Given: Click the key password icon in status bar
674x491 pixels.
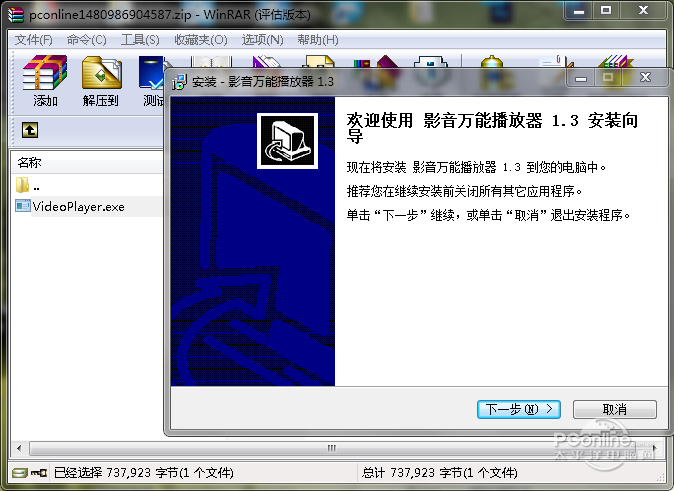Looking at the screenshot, I should coord(39,473).
